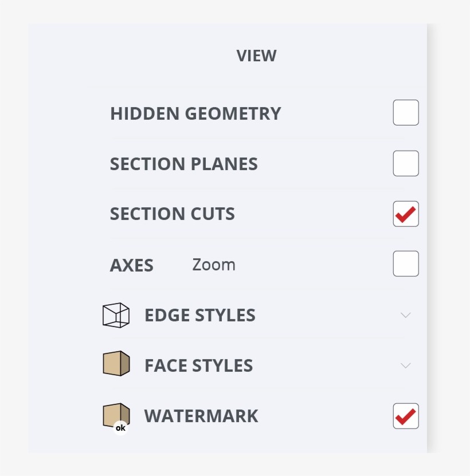Click the Zoom text beside Axes
The image size is (470, 476).
[x=214, y=265]
